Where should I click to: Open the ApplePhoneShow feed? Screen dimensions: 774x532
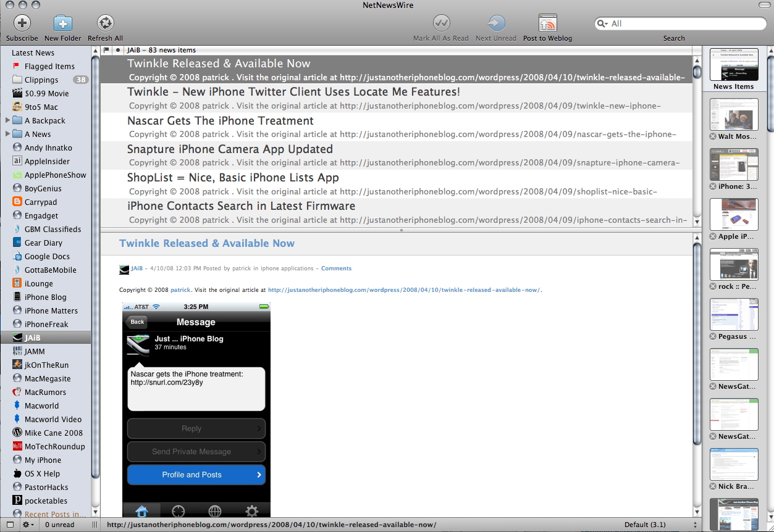click(56, 175)
